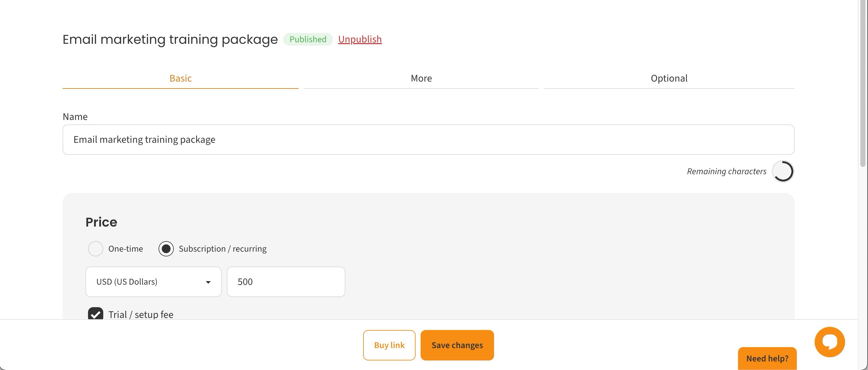Click the remaining characters circular indicator
This screenshot has width=868, height=370.
783,171
